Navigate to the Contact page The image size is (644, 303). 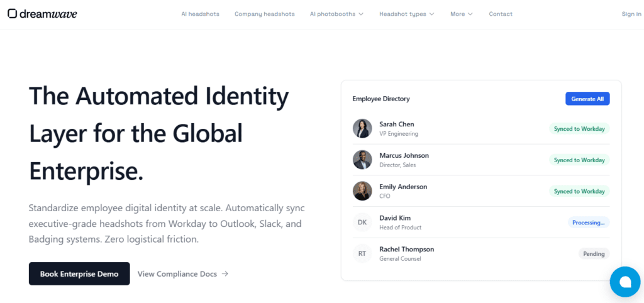(501, 14)
